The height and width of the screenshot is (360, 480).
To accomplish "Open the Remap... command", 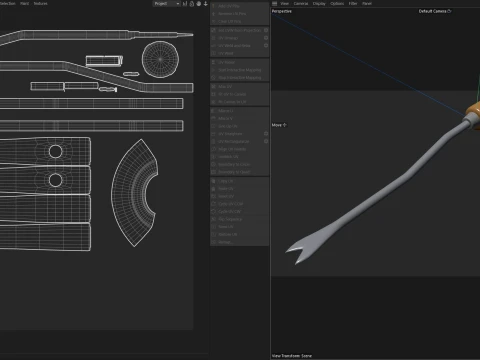I will [239, 242].
